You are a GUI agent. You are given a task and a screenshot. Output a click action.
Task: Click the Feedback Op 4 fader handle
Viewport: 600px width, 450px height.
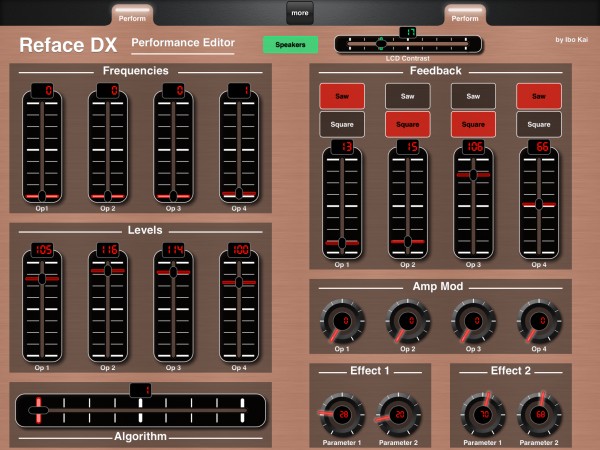point(539,204)
